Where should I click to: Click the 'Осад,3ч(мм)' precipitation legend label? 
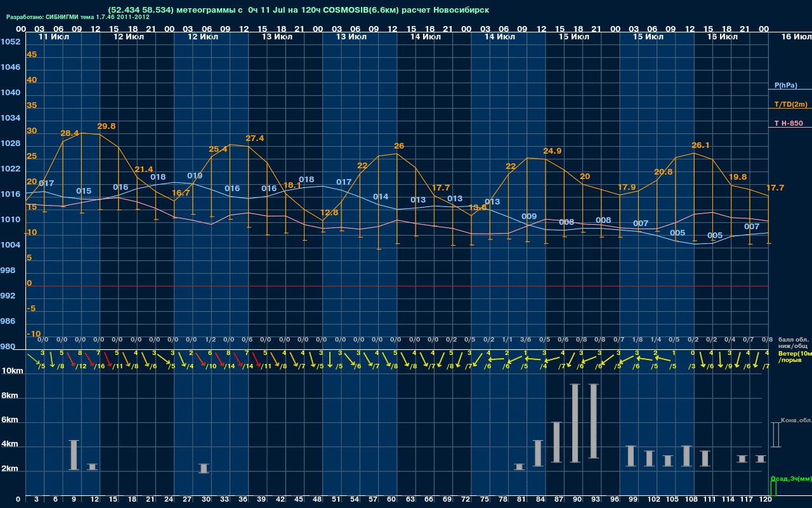tap(790, 478)
